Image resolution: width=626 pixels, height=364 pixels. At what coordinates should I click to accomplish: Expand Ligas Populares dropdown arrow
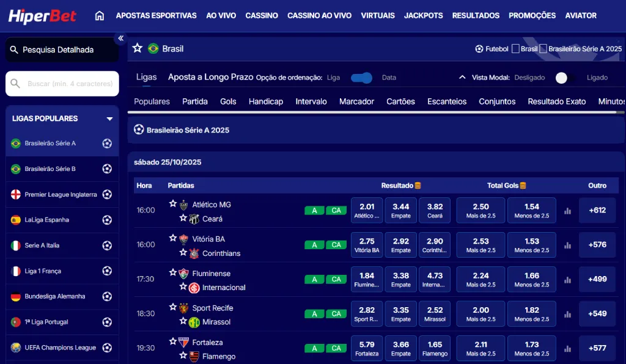pyautogui.click(x=109, y=119)
